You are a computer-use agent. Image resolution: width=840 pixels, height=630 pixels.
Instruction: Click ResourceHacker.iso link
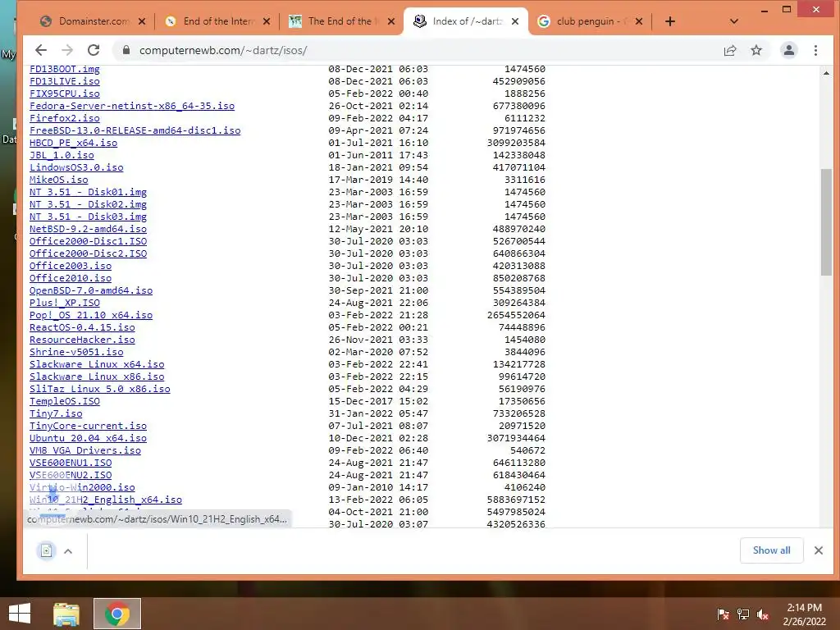tap(82, 340)
